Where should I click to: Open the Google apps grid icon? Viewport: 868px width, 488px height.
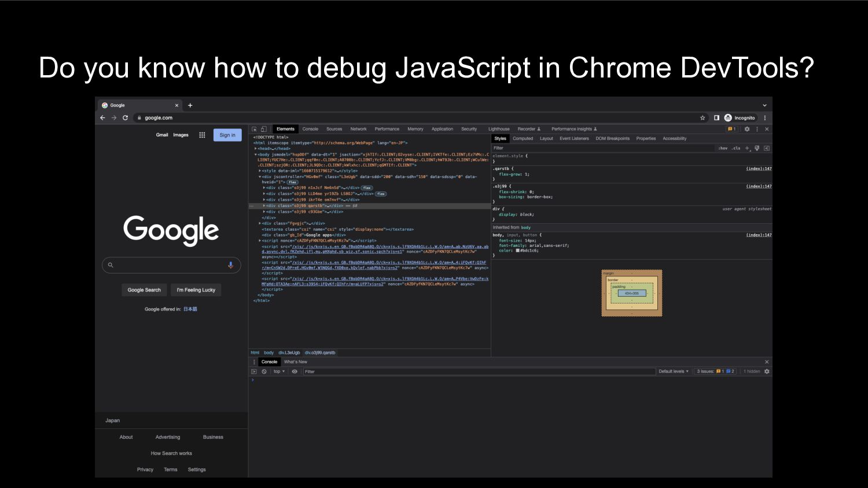point(202,135)
